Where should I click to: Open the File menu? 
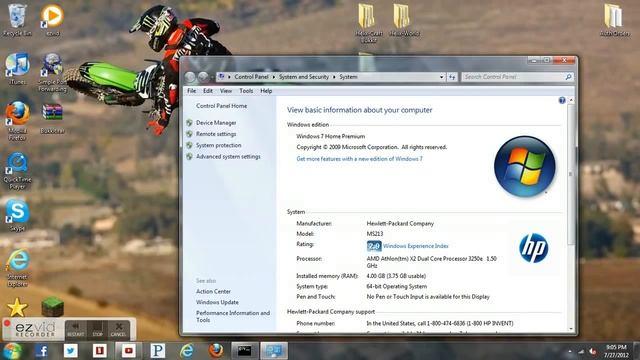(191, 91)
